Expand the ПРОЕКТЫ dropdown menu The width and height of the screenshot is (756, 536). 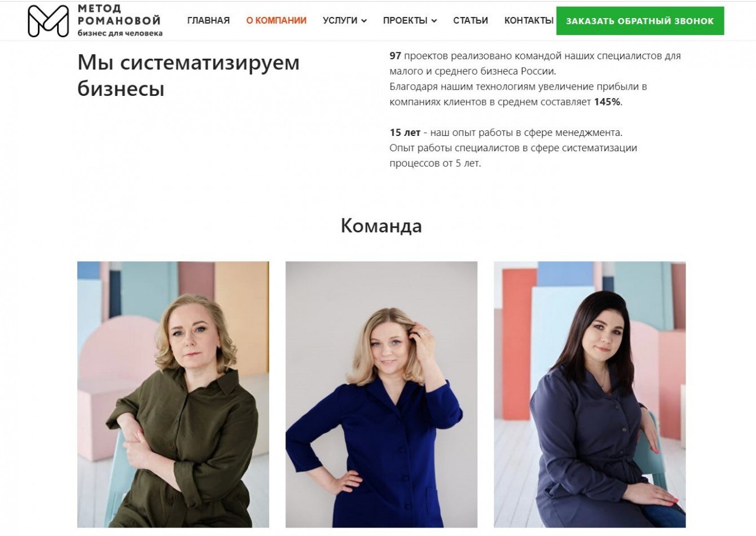(x=410, y=20)
